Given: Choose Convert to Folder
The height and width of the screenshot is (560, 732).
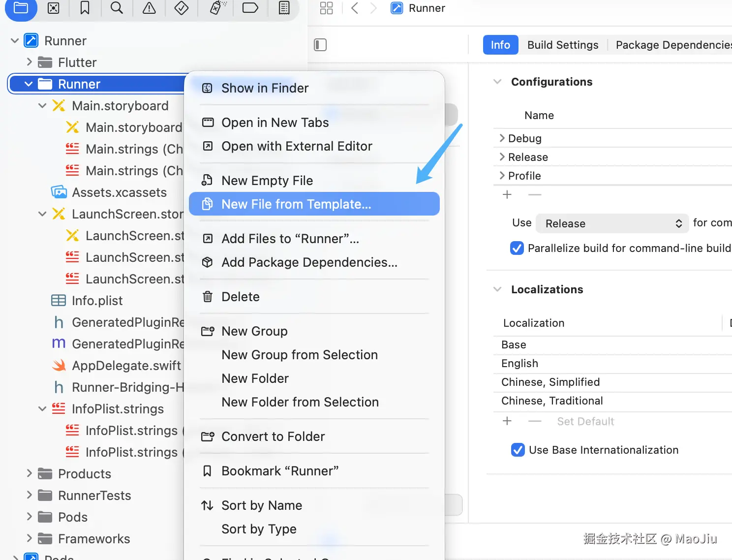Looking at the screenshot, I should [x=314, y=436].
